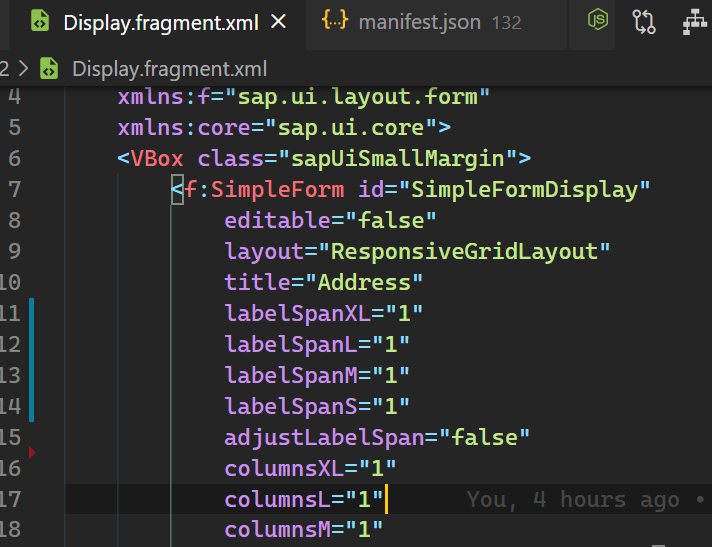
Task: Click the 'VBox' tag name
Action: point(157,159)
